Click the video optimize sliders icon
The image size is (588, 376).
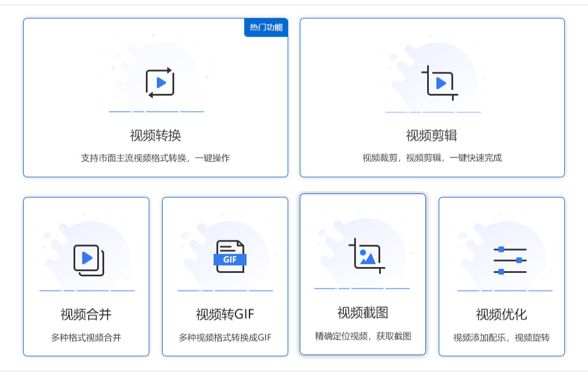pyautogui.click(x=510, y=261)
